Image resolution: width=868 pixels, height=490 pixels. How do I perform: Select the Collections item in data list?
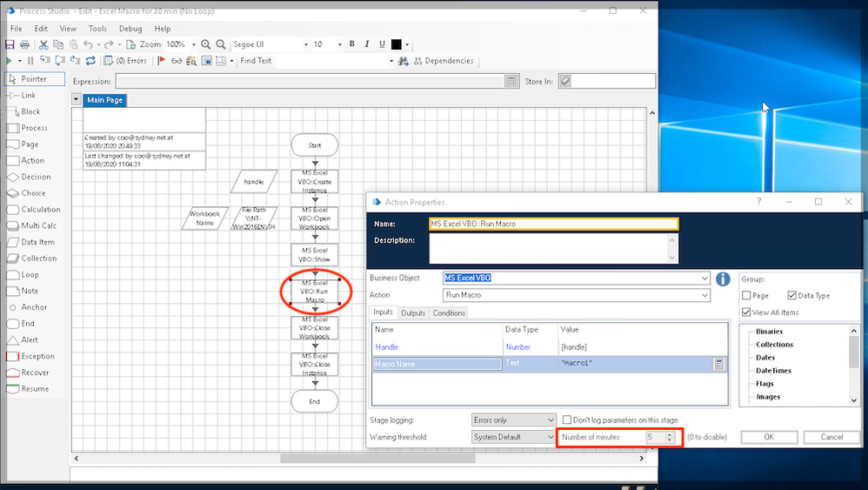click(x=774, y=345)
